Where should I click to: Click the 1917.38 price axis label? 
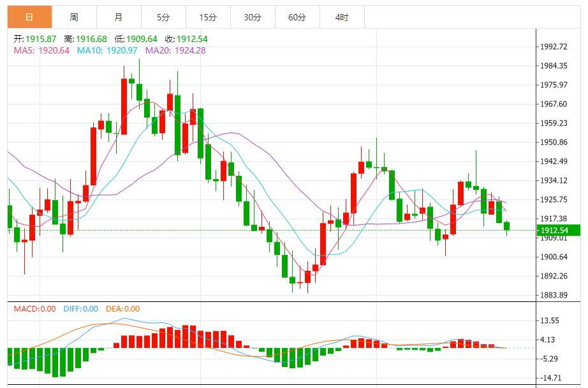pos(554,219)
